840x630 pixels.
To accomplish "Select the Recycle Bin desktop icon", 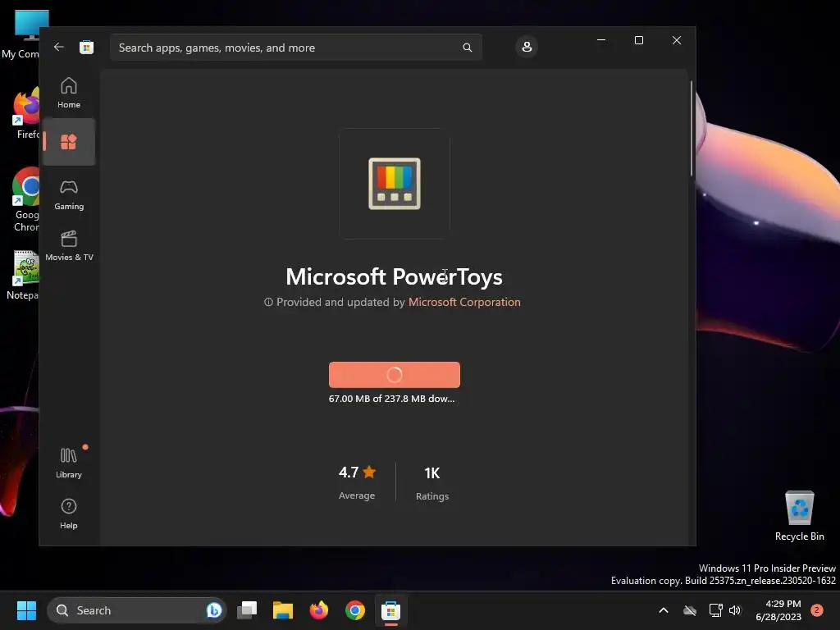I will 799,516.
